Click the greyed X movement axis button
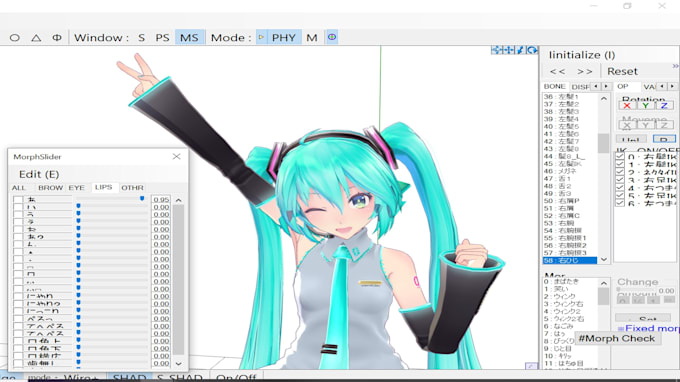Image resolution: width=680 pixels, height=382 pixels. coord(627,125)
